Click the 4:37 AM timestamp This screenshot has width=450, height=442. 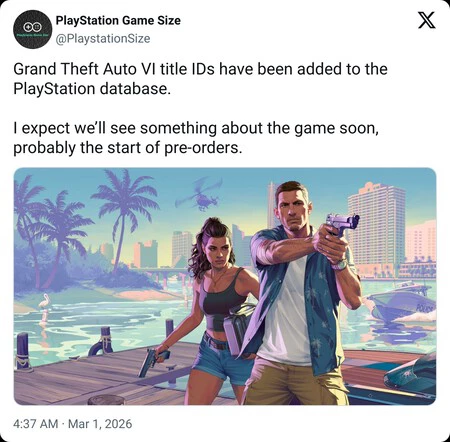click(x=36, y=424)
